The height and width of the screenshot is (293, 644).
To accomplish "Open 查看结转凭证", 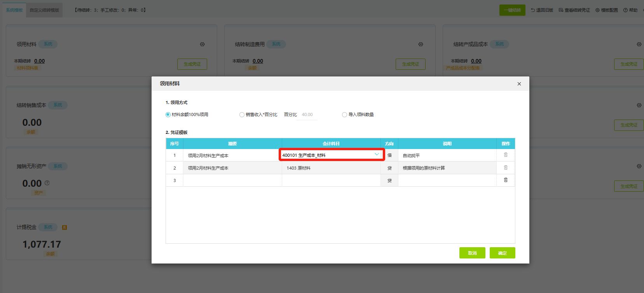I will point(574,10).
